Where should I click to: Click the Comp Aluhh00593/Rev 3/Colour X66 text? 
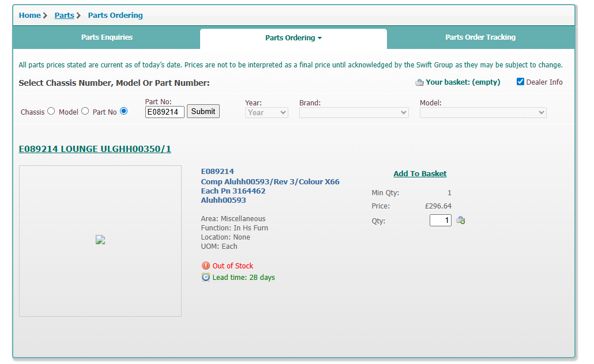point(270,181)
